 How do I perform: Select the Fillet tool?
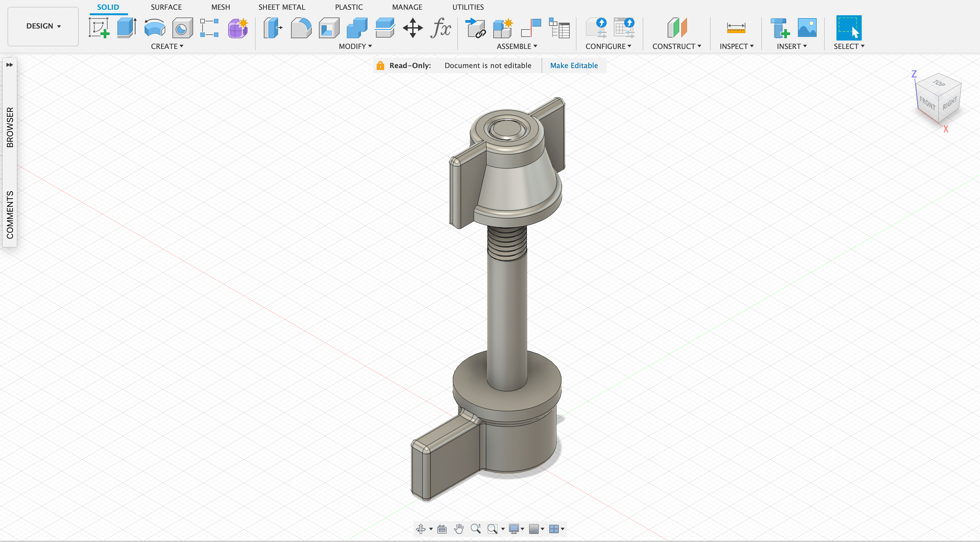click(x=301, y=28)
